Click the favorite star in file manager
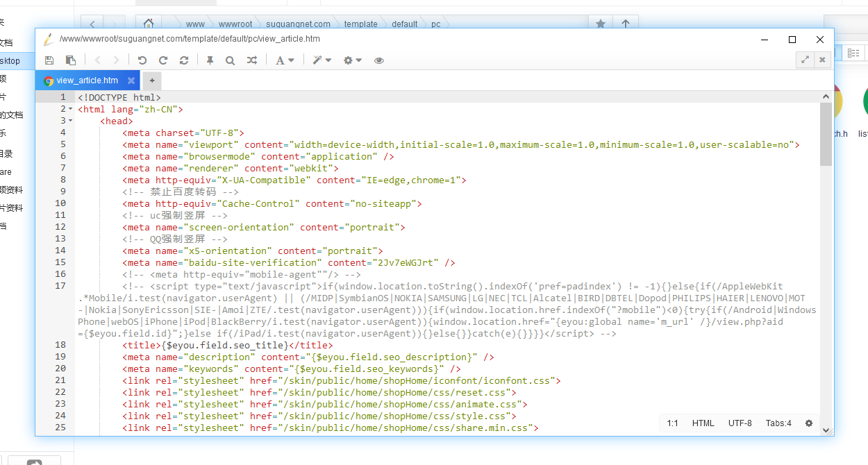The height and width of the screenshot is (465, 868). [x=601, y=24]
